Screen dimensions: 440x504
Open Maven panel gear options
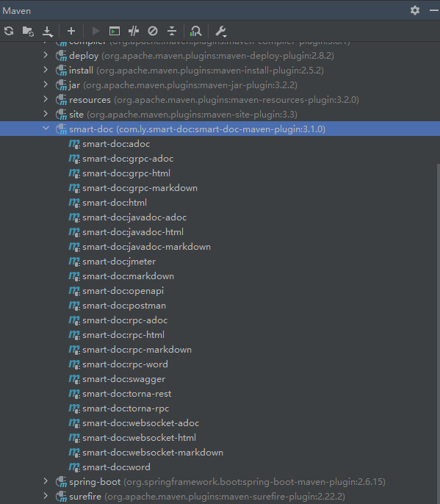coord(415,10)
